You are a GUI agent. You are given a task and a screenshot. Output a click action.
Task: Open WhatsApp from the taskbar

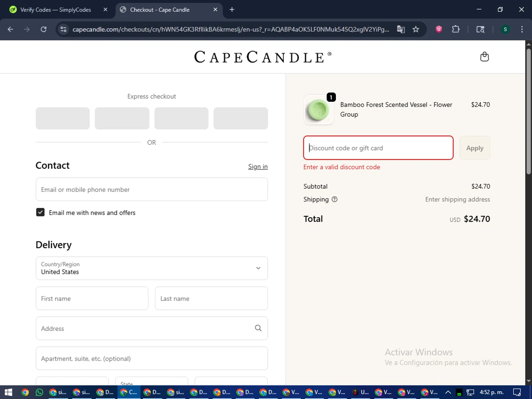[39, 392]
